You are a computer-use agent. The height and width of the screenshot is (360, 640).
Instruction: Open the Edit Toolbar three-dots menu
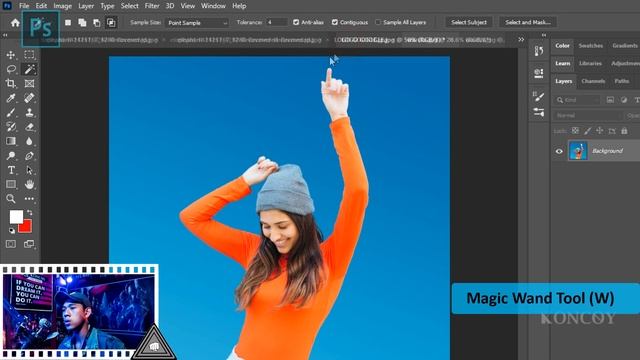click(29, 199)
